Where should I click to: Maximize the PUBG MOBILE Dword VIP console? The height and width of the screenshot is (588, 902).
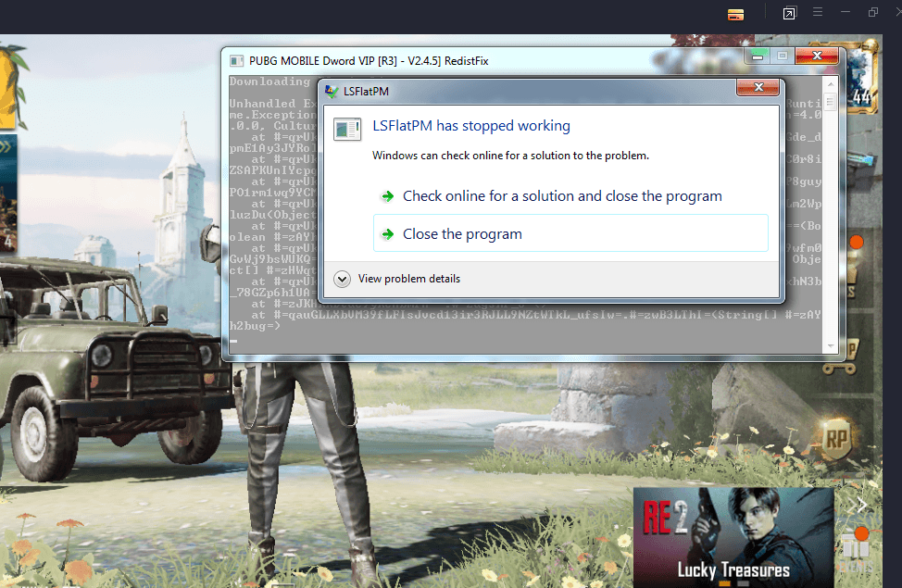[x=783, y=56]
